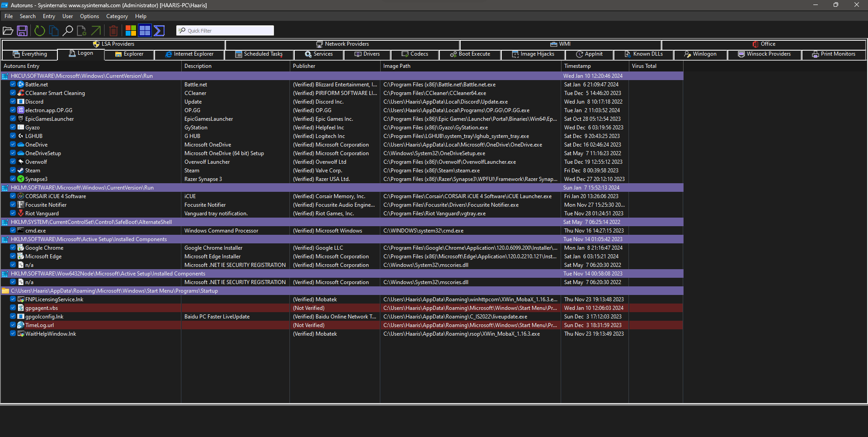This screenshot has width=868, height=437.
Task: Click the shield icon on LSA Providers tab
Action: point(96,44)
